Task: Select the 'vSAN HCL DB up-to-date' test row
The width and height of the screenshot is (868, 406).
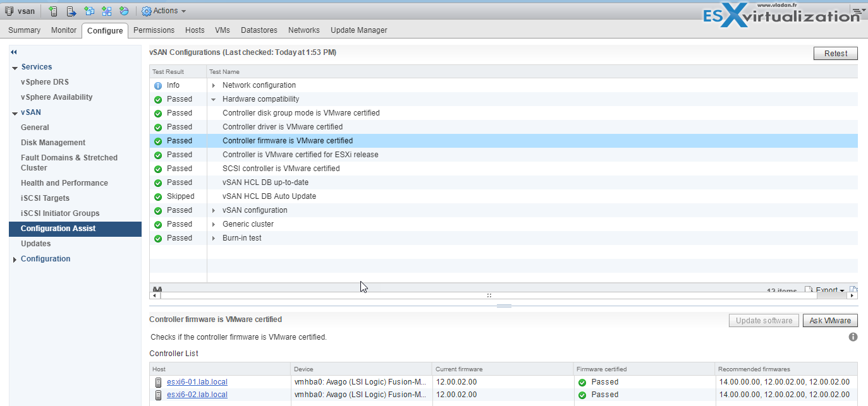Action: pyautogui.click(x=504, y=182)
